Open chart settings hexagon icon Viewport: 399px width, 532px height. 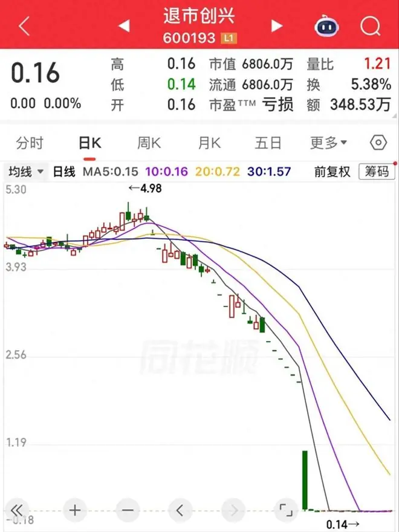click(x=378, y=143)
